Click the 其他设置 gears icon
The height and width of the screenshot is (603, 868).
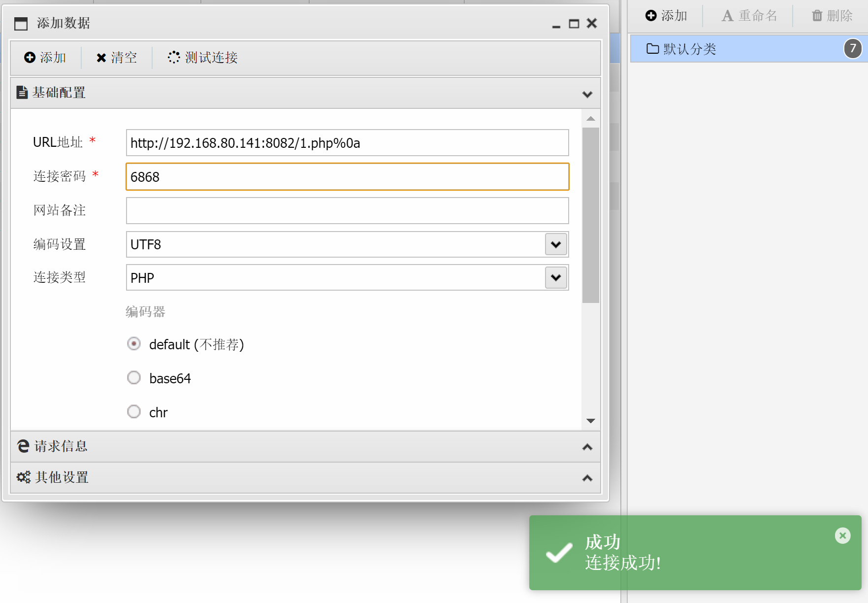coord(23,477)
